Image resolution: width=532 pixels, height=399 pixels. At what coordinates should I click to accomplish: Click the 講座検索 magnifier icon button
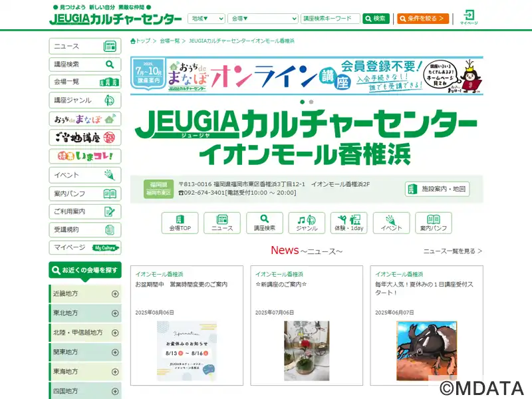(x=265, y=223)
